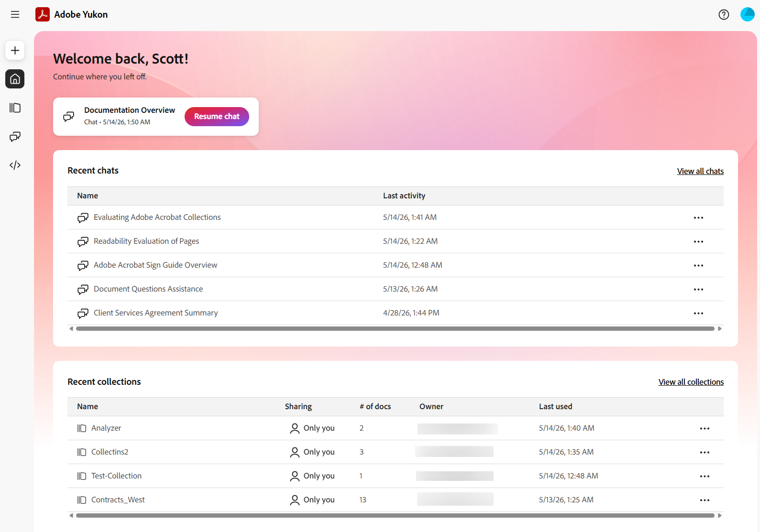Click the Last activity column header
This screenshot has height=532, width=760.
404,195
